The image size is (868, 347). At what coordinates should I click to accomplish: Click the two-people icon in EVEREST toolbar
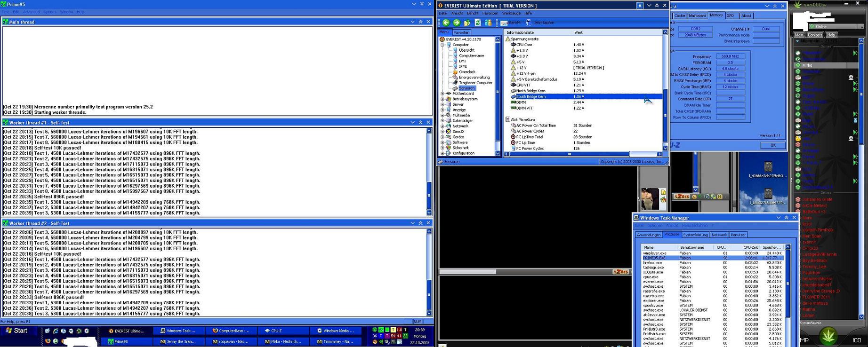(x=488, y=23)
